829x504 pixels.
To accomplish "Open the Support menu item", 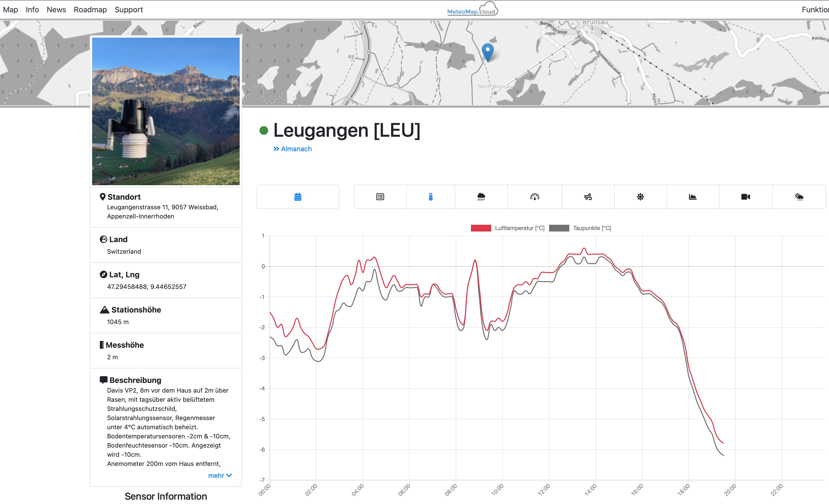I will (x=129, y=9).
